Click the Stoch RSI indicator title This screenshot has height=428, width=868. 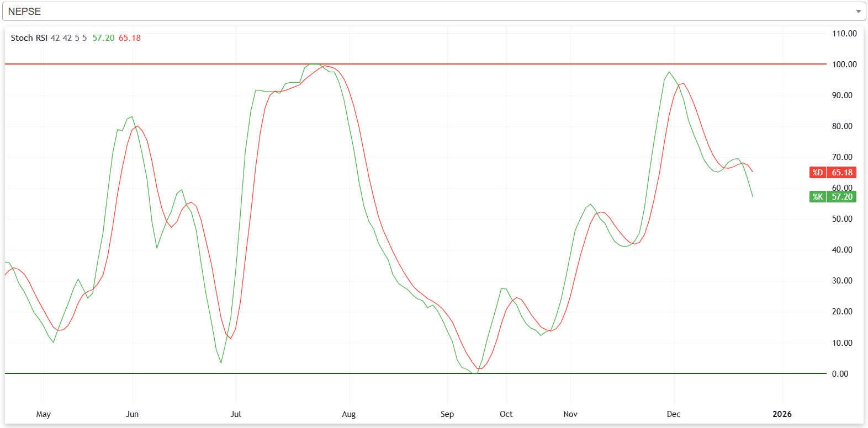pyautogui.click(x=29, y=38)
